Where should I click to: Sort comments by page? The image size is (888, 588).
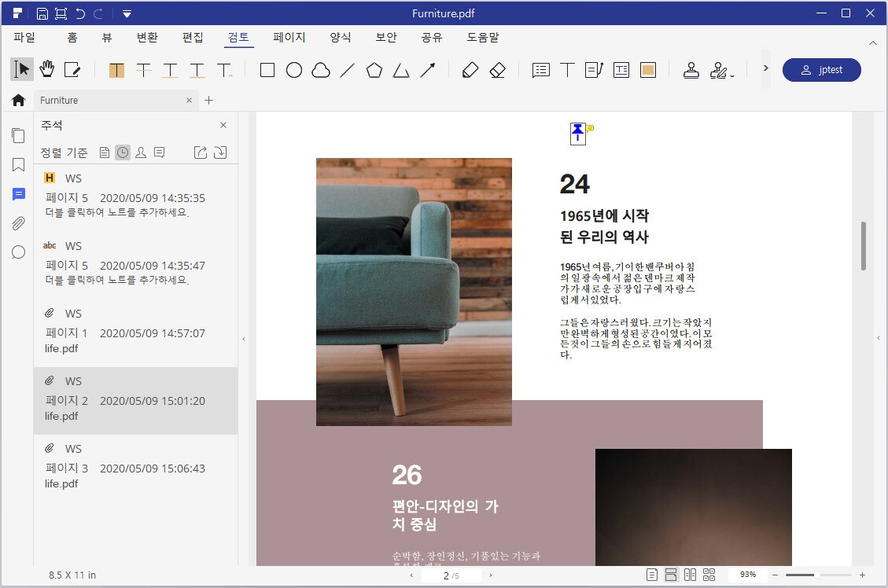tap(104, 153)
